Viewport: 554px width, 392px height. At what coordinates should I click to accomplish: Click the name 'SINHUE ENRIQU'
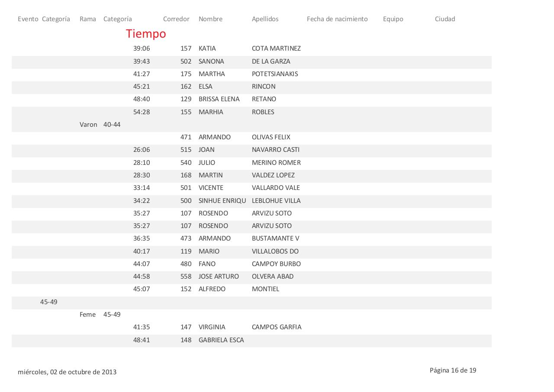click(x=222, y=201)
